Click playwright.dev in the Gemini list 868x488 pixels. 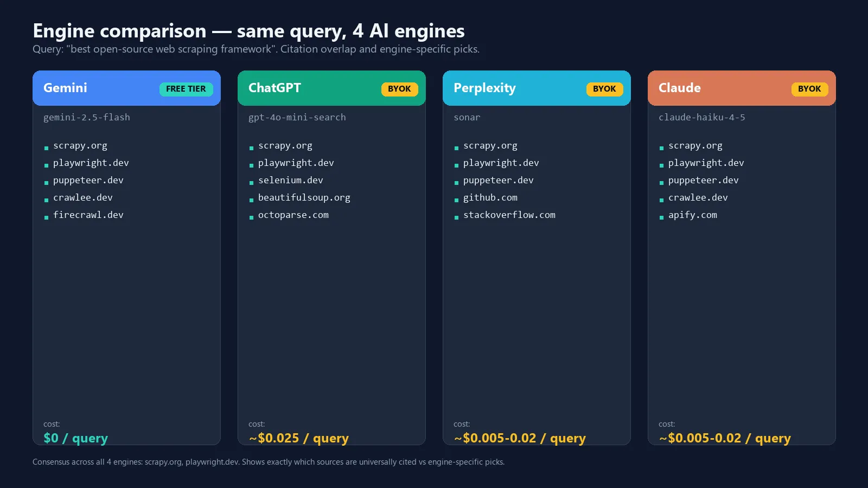pyautogui.click(x=91, y=163)
